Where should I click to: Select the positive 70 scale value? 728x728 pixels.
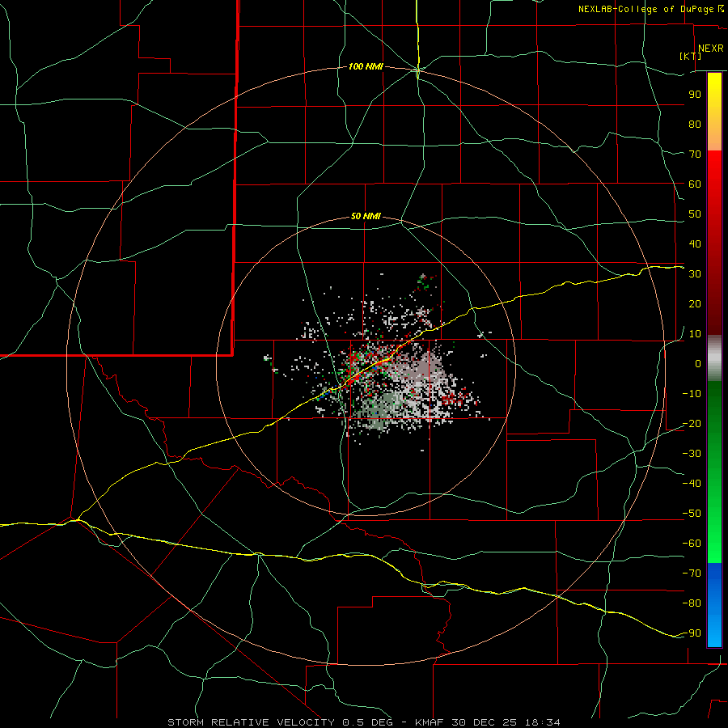pos(695,154)
